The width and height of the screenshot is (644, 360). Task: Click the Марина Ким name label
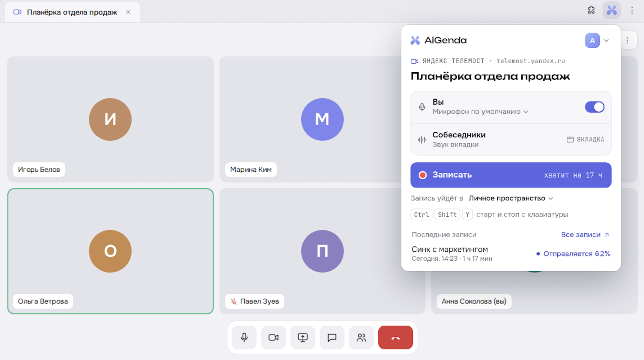(x=251, y=169)
